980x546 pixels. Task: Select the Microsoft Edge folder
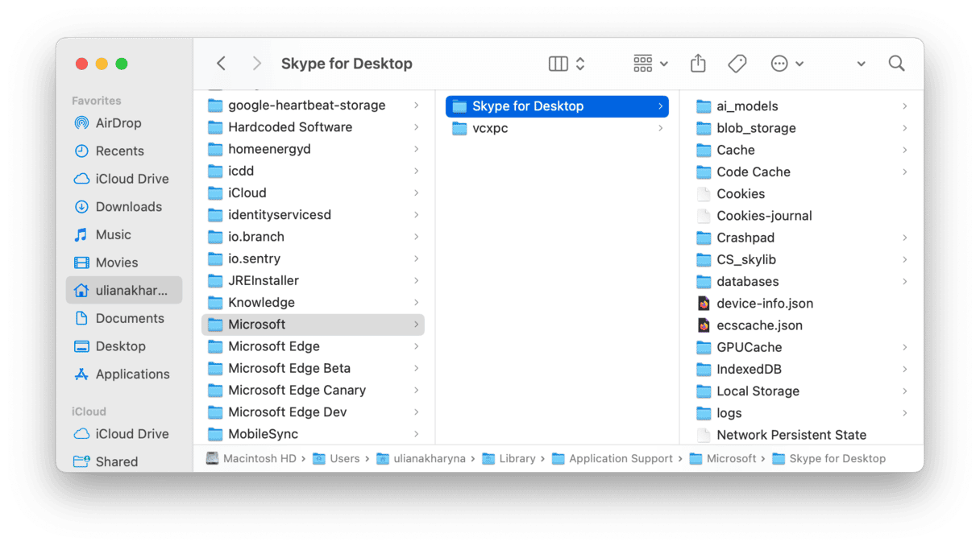273,346
